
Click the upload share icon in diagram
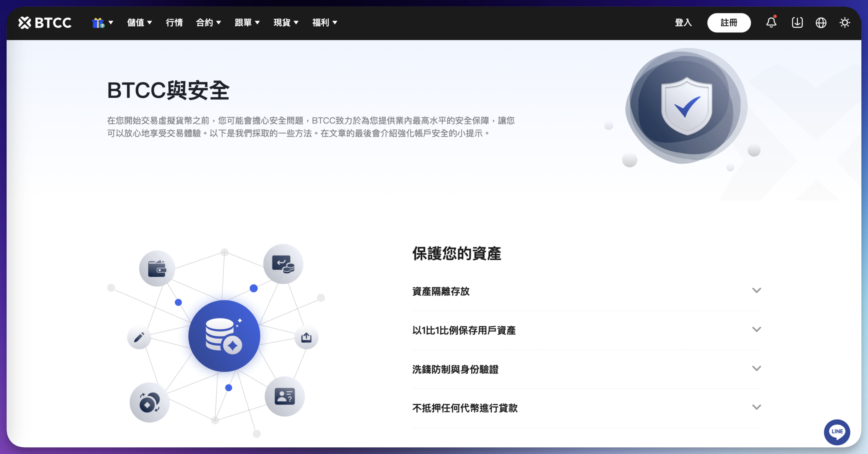(x=306, y=337)
